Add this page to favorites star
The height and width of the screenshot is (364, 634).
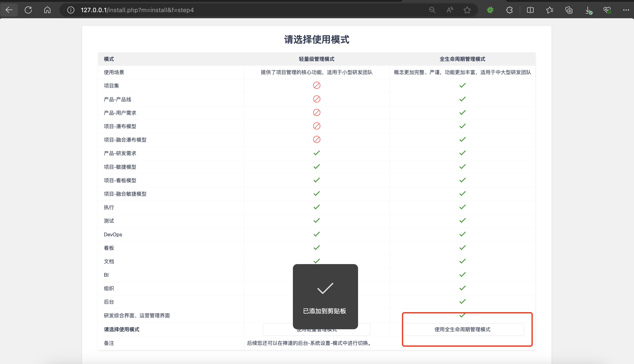tap(467, 10)
